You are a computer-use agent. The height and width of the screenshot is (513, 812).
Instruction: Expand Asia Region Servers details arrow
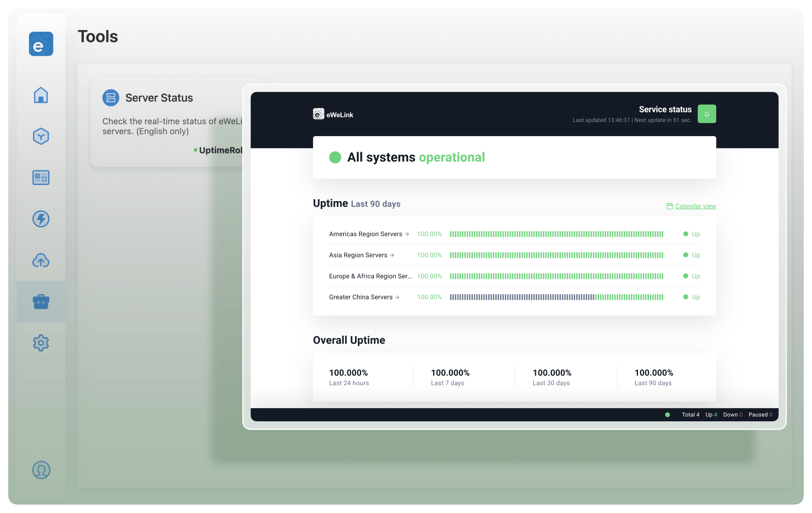392,255
